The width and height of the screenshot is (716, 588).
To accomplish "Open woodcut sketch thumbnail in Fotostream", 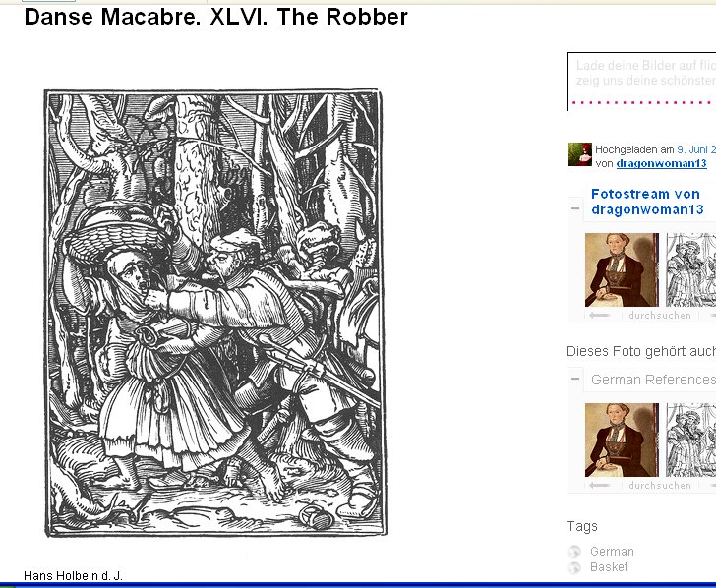I will 690,269.
